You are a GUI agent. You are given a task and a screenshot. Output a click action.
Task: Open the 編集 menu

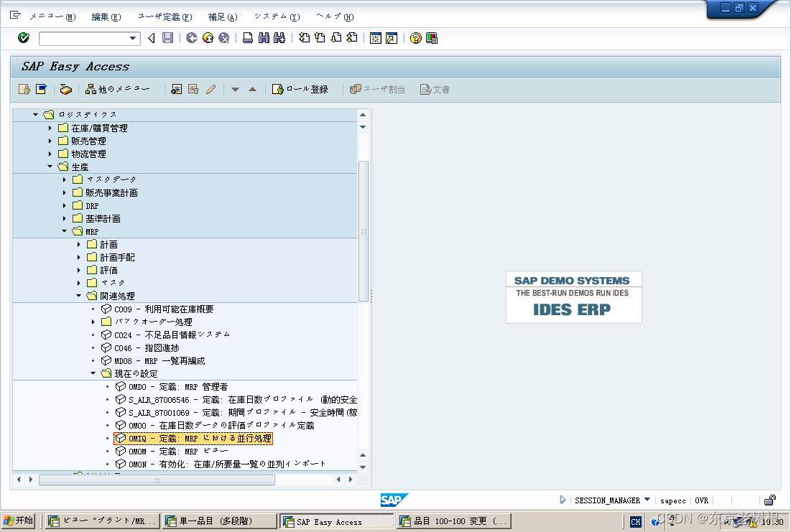[x=106, y=17]
